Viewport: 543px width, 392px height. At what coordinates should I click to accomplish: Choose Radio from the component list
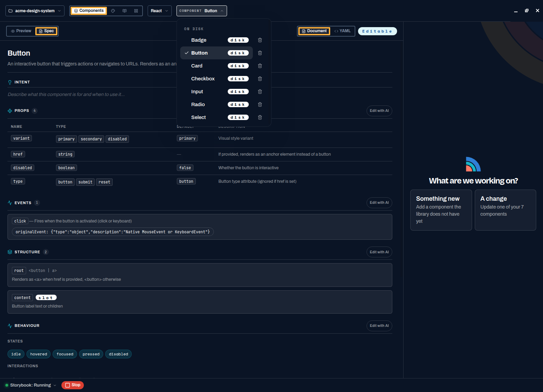point(217,104)
